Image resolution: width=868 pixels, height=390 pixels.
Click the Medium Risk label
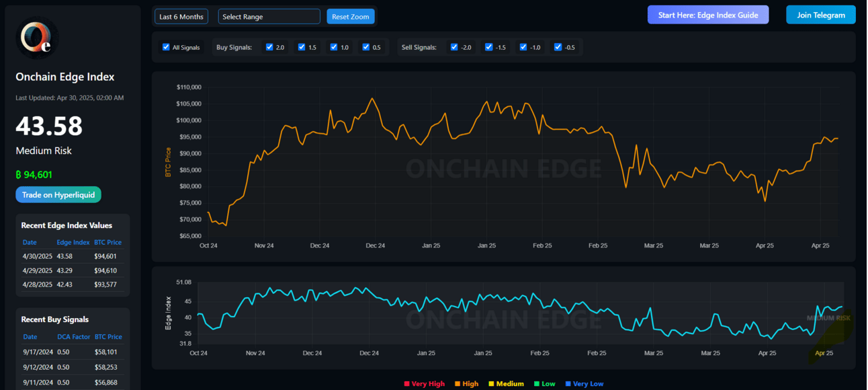point(44,151)
